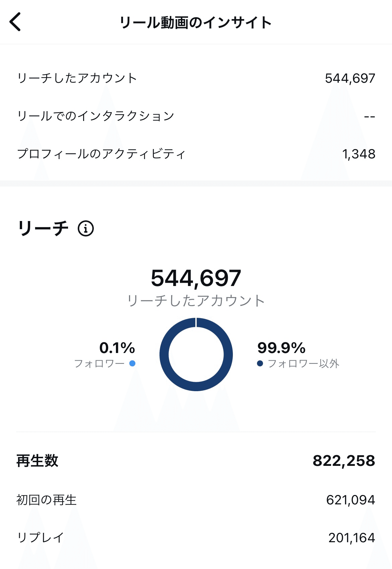The height and width of the screenshot is (569, 392).
Task: Tap the large 544,697 reach number
Action: click(x=196, y=278)
